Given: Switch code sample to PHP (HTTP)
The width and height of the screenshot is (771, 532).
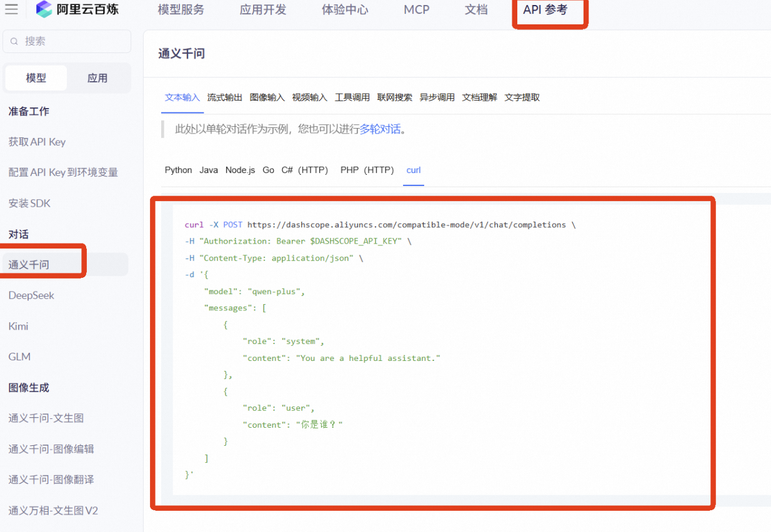Looking at the screenshot, I should 367,170.
